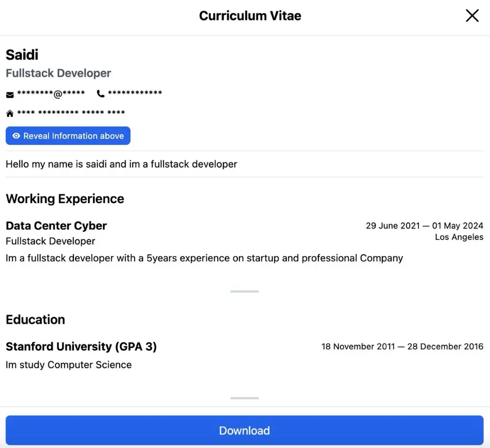The height and width of the screenshot is (448, 490).
Task: Click the Los Angeles location text
Action: pyautogui.click(x=459, y=237)
